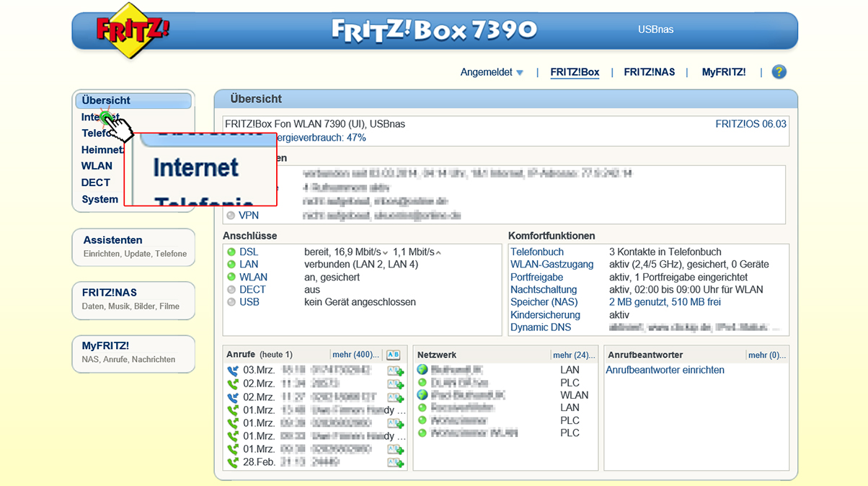The height and width of the screenshot is (486, 868).
Task: Open System in the sidebar menu
Action: pos(99,199)
